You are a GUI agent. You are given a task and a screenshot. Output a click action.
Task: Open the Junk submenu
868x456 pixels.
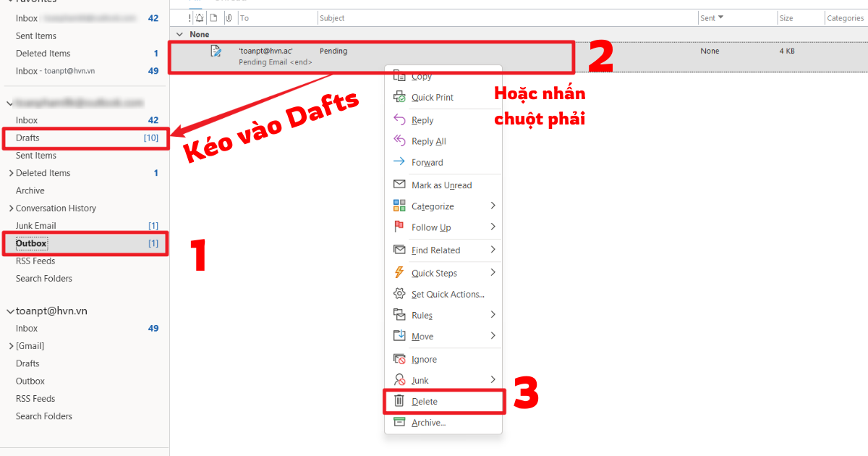point(442,380)
